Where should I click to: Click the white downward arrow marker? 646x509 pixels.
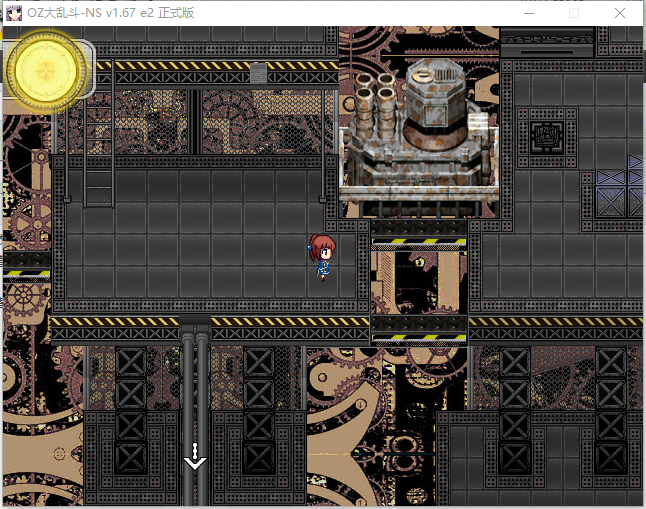(x=195, y=456)
